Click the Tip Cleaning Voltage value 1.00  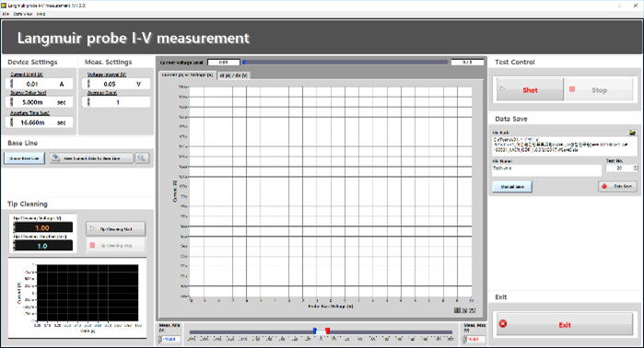(x=44, y=227)
